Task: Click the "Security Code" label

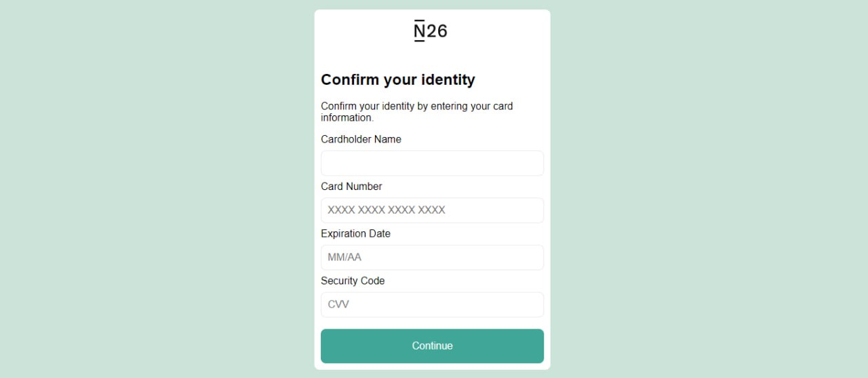Action: pos(353,281)
